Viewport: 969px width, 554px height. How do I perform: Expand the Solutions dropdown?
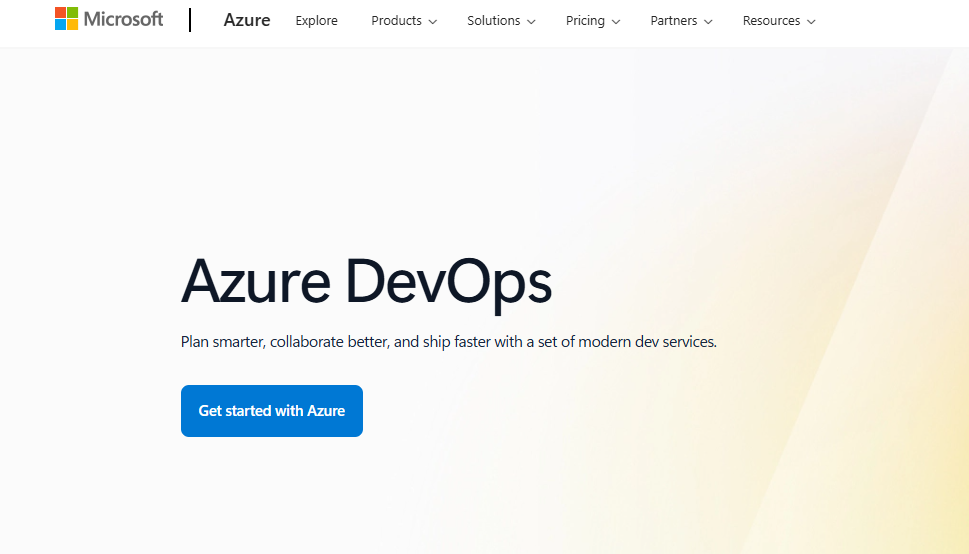pyautogui.click(x=501, y=20)
